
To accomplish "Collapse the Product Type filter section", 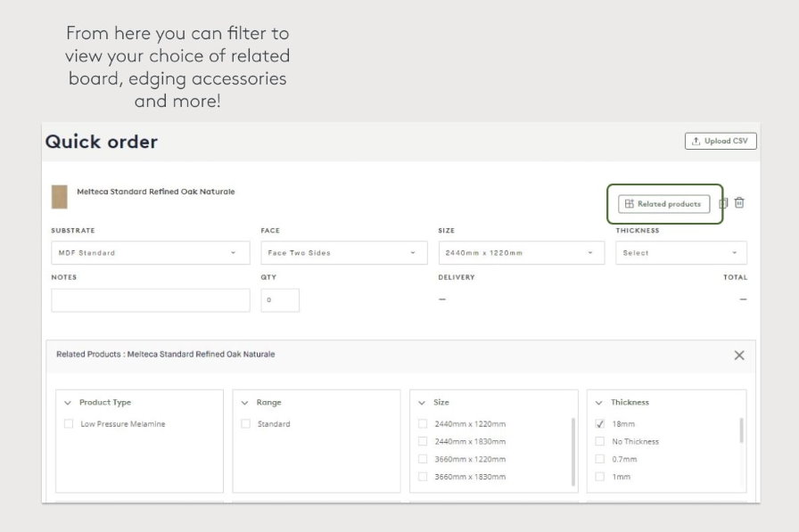I will (x=69, y=403).
